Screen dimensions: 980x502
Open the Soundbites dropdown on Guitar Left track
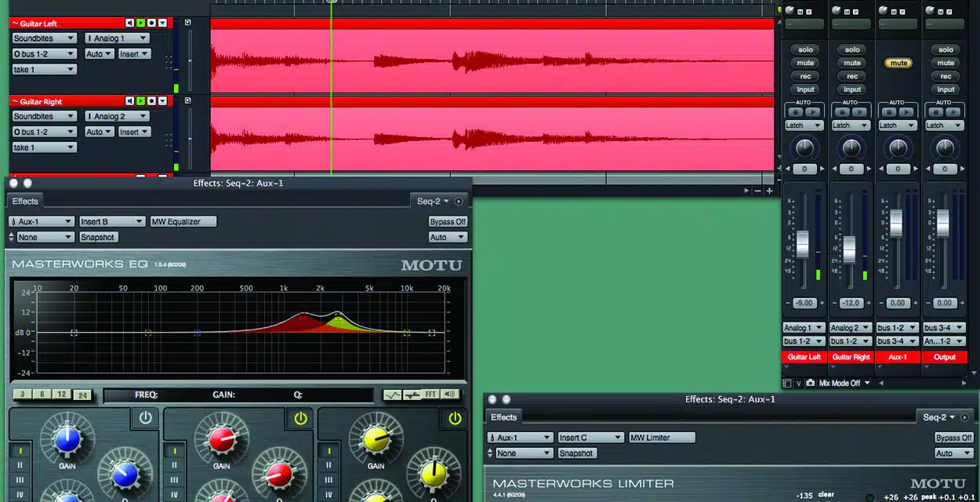click(x=44, y=38)
